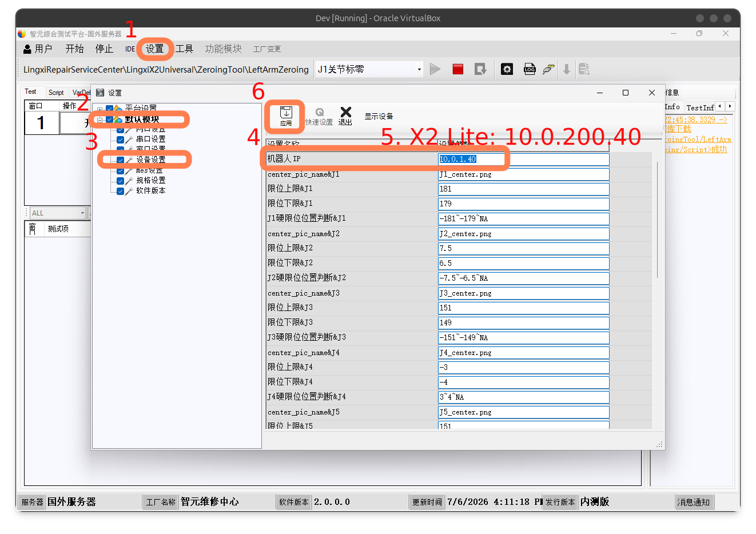Switch to the Script tab
Viewport: 756px width, 534px height.
pyautogui.click(x=56, y=92)
